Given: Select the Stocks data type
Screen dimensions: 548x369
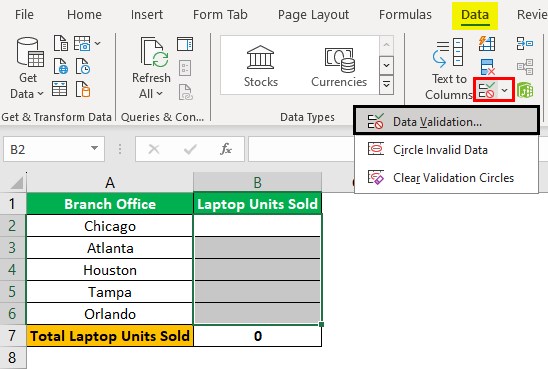Looking at the screenshot, I should coord(260,66).
